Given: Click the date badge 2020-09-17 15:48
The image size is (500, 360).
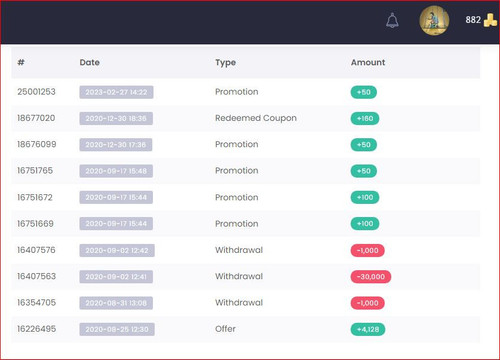Looking at the screenshot, I should coord(116,171).
